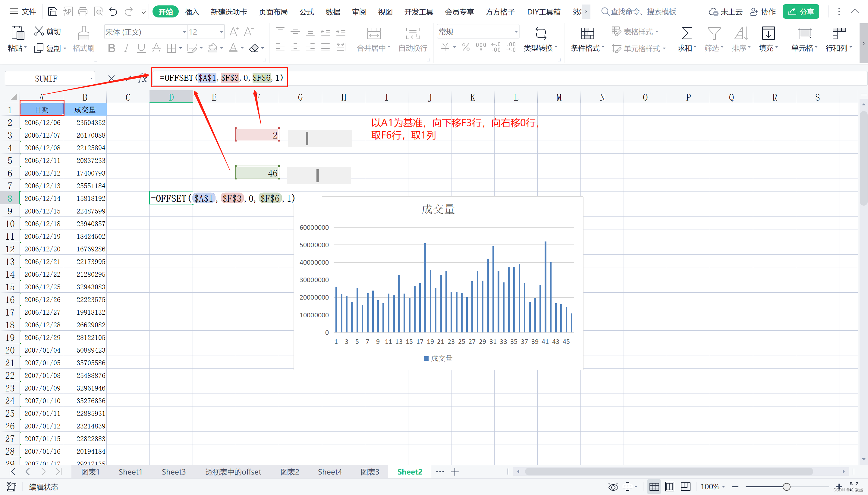
Task: Click the 协作 (Collaborate) button
Action: (763, 12)
